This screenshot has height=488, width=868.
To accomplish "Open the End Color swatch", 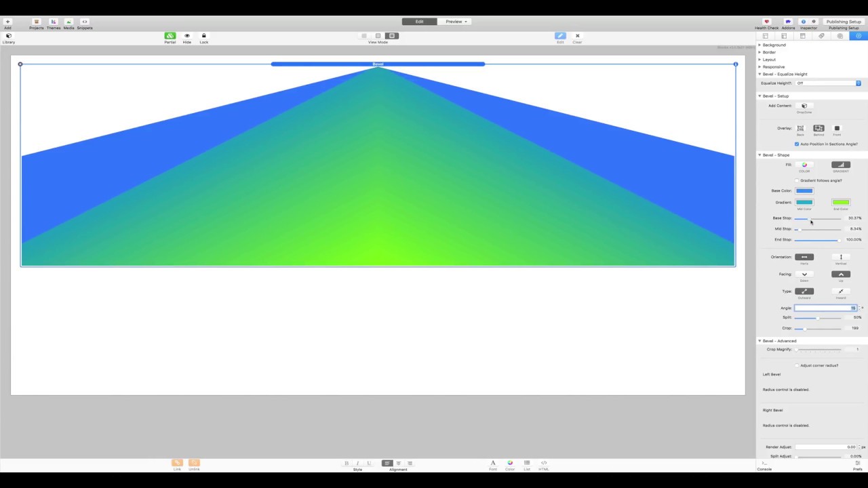I will pos(841,202).
